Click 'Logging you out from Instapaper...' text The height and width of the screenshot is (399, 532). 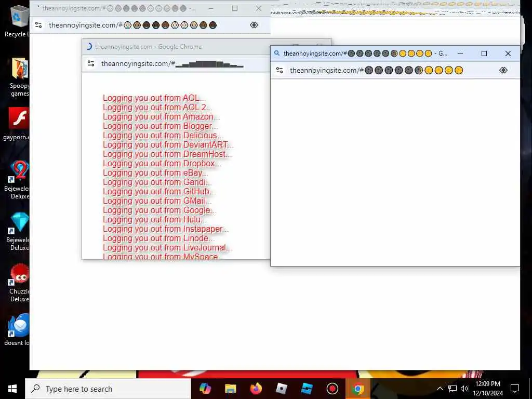point(166,229)
